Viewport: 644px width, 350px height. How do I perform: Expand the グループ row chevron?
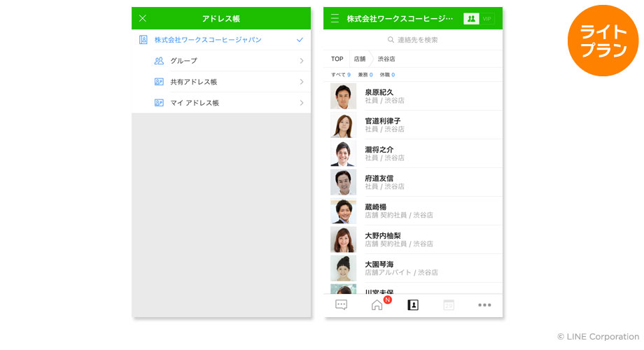tap(301, 61)
